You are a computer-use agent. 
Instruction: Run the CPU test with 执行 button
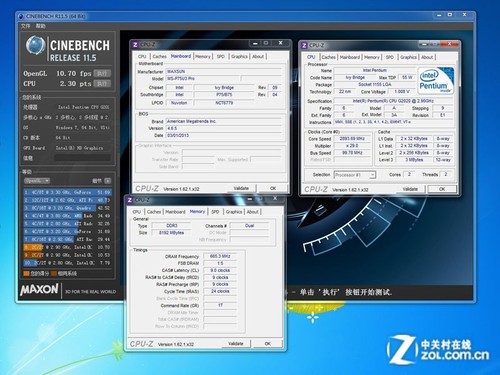(x=102, y=84)
